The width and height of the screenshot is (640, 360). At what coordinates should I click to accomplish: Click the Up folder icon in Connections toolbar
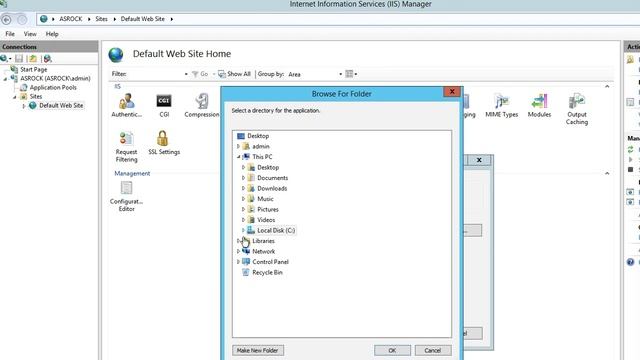[x=33, y=59]
